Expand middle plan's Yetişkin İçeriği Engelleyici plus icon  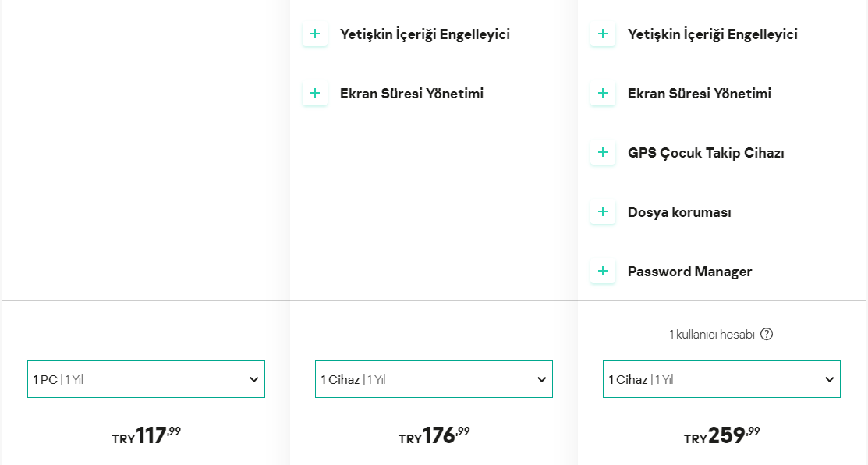[315, 34]
